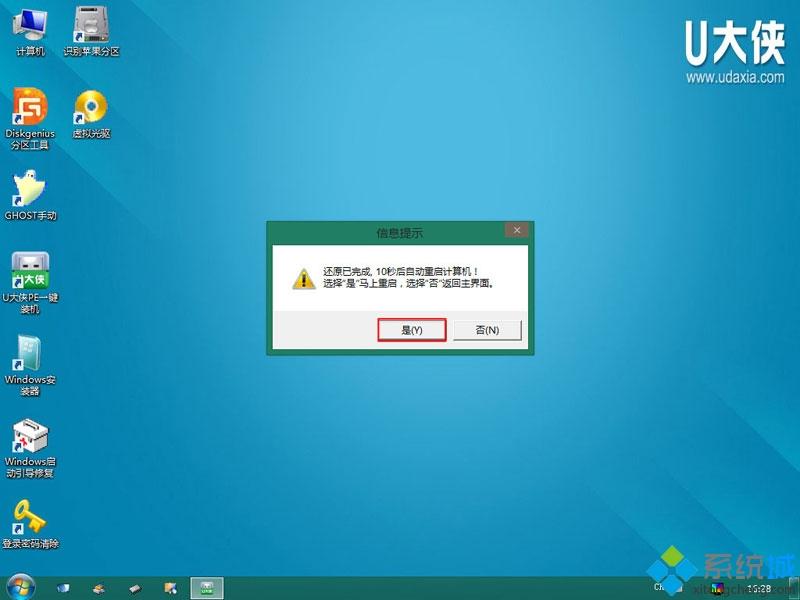Click the Windows Start orb on the taskbar
The image size is (800, 600).
pyautogui.click(x=21, y=585)
